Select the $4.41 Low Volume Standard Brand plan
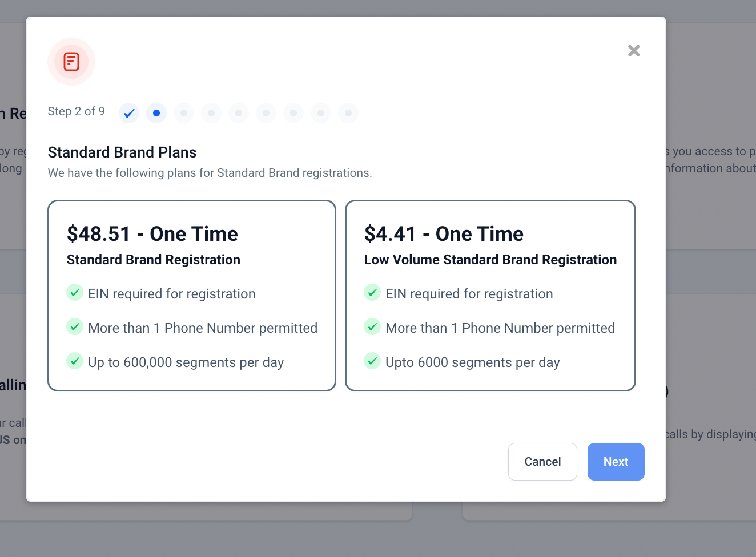This screenshot has height=557, width=756. pyautogui.click(x=490, y=296)
